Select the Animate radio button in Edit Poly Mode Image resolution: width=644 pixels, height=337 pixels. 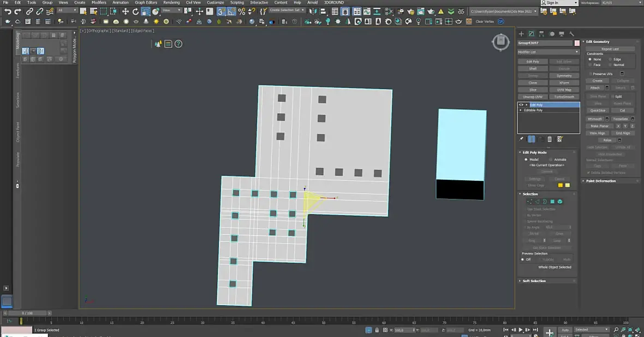tap(550, 159)
